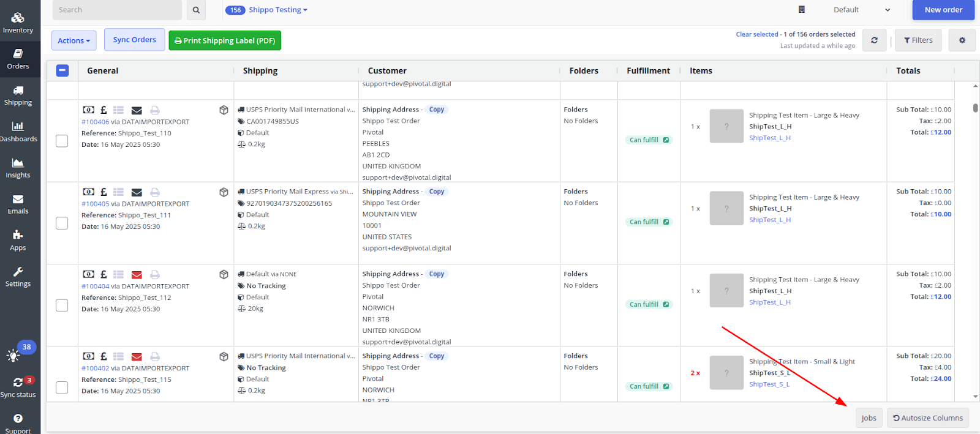Click the refresh orders icon button

click(x=874, y=40)
